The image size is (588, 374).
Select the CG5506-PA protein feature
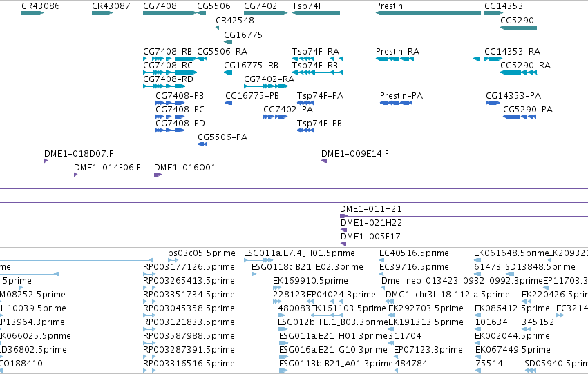pos(202,144)
